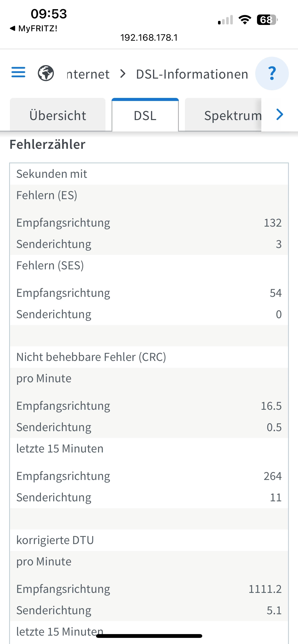Tap the Wi-Fi status icon
The width and height of the screenshot is (298, 644).
click(x=245, y=20)
